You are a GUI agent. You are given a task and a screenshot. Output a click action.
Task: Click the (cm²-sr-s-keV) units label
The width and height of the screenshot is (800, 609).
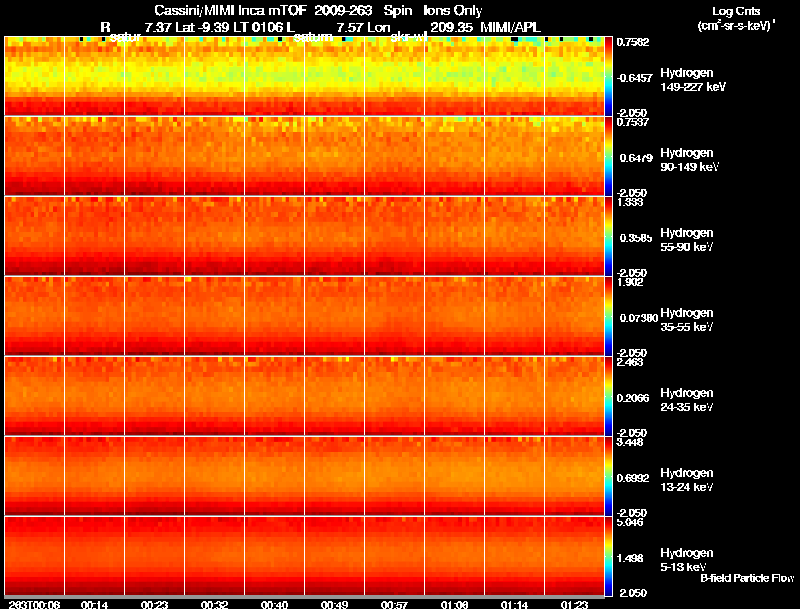736,25
